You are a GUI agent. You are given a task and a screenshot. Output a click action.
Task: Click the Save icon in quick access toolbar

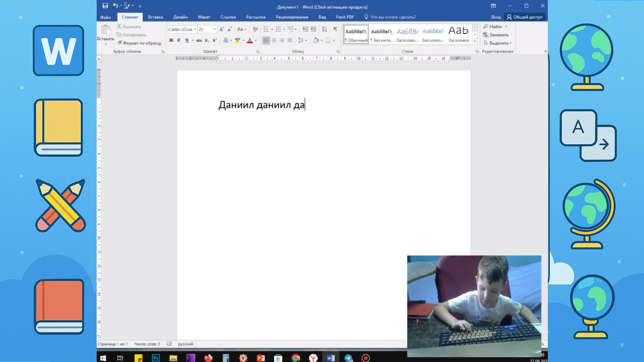pos(105,6)
